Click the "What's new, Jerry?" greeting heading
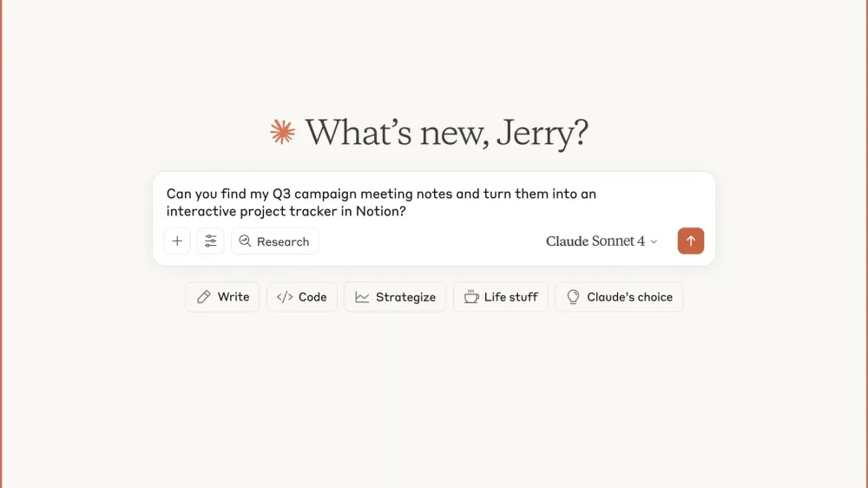Screen dimensions: 868x488 click(x=446, y=132)
